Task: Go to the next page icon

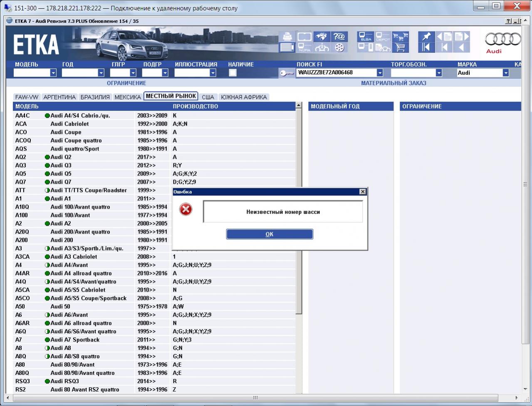Action: click(x=461, y=37)
